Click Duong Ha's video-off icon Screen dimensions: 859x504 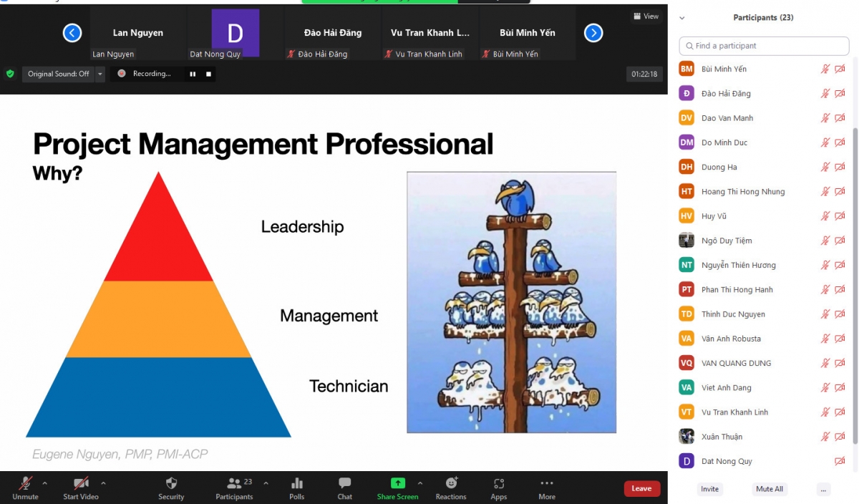pyautogui.click(x=840, y=167)
